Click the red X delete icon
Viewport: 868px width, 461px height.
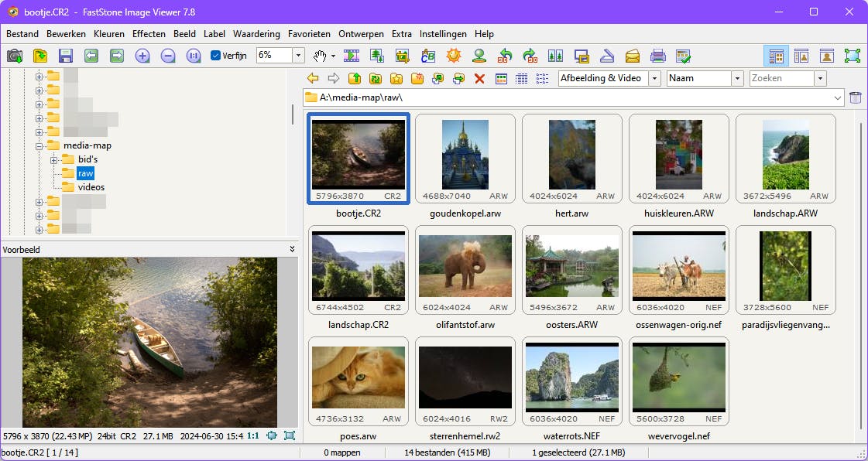click(479, 78)
